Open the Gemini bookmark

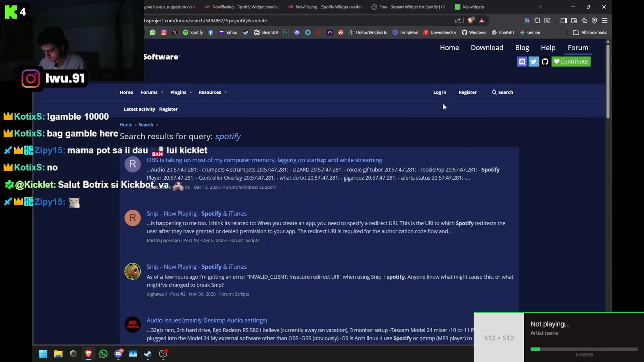click(530, 32)
